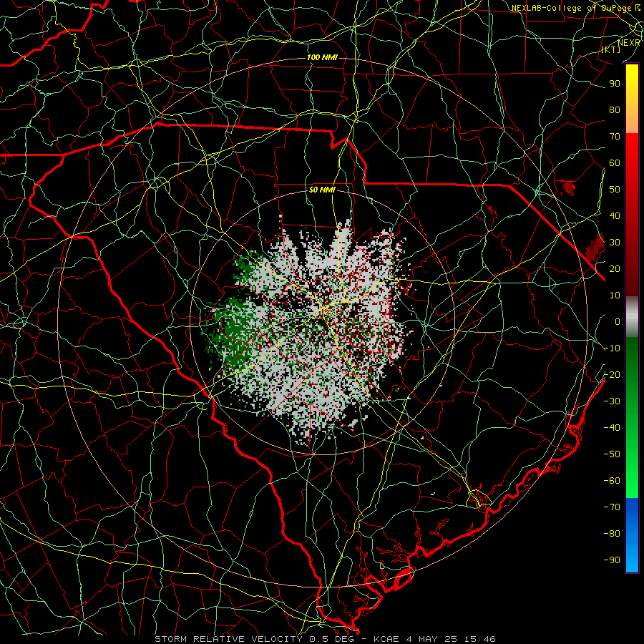Click the -70 value on velocity scale

(x=612, y=507)
